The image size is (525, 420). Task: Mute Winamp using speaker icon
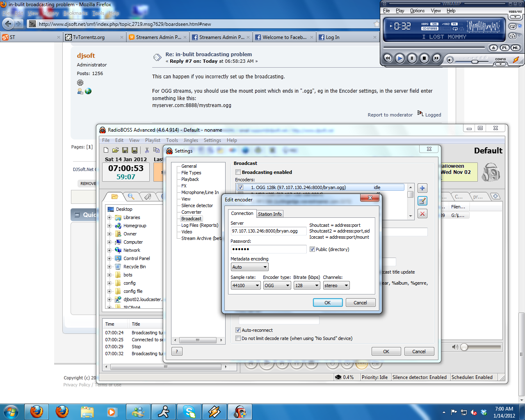coord(450,60)
